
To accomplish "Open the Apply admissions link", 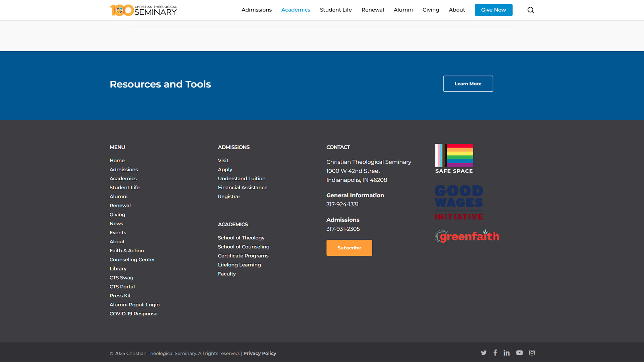I will [225, 170].
